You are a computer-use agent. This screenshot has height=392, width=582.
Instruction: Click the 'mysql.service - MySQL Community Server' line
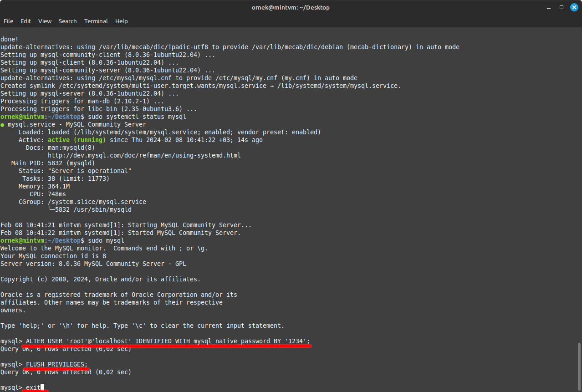pos(73,124)
